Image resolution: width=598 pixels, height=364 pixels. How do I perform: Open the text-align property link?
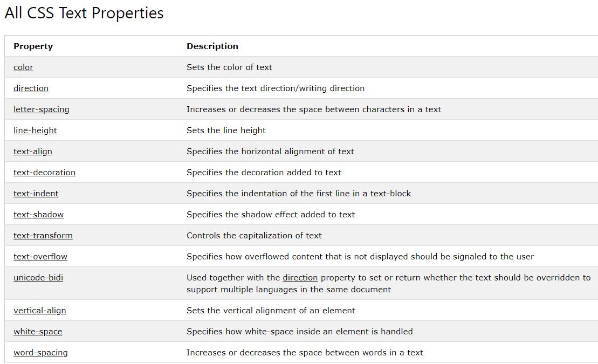(33, 152)
